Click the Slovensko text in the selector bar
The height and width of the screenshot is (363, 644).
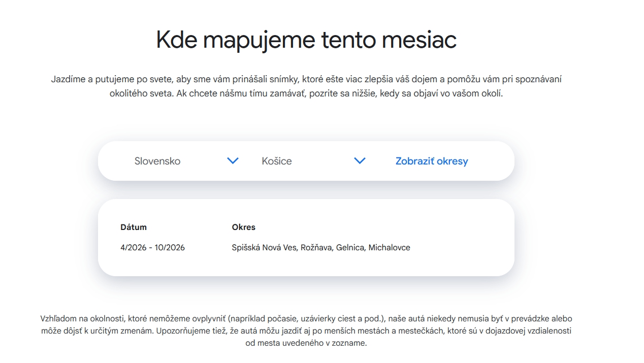[157, 161]
